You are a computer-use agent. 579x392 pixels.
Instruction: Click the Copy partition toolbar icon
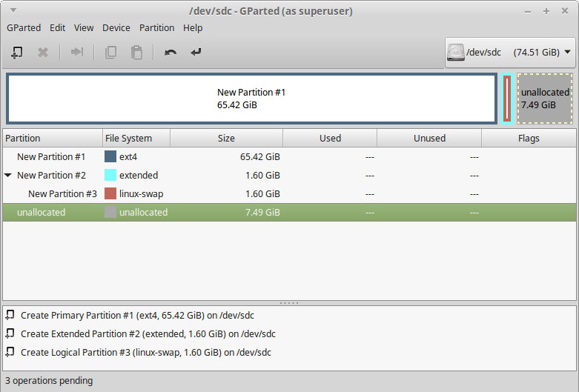click(110, 53)
